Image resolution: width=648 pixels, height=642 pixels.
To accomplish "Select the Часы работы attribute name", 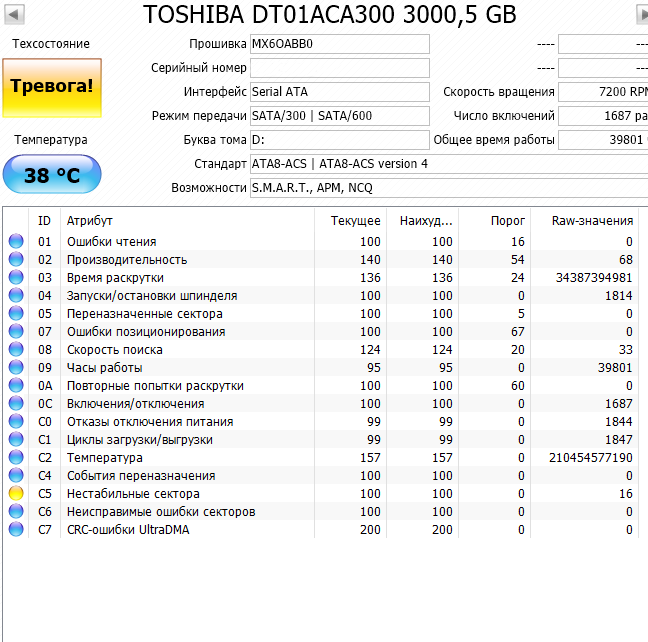I will click(x=105, y=368).
